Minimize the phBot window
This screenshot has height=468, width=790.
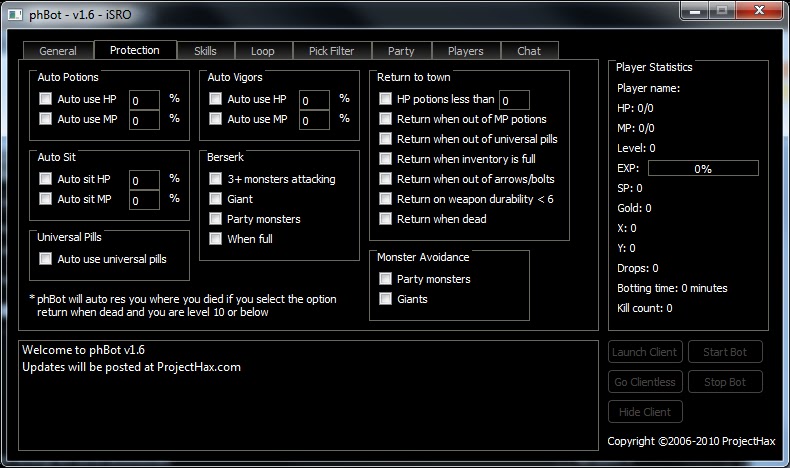[695, 11]
